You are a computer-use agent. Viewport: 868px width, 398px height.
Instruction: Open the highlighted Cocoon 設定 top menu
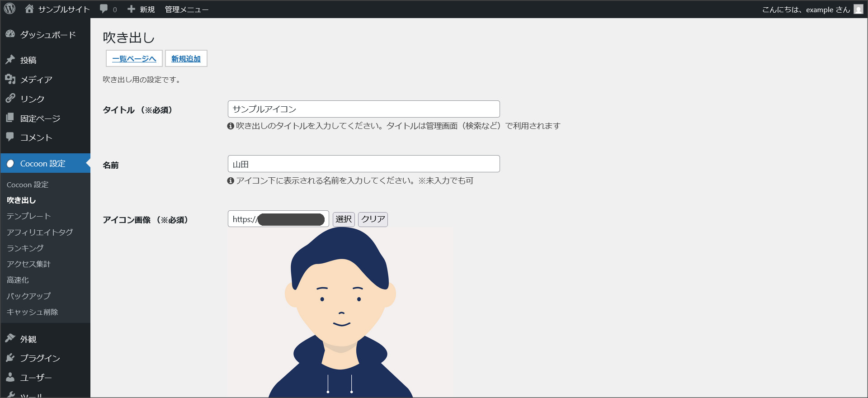(45, 163)
